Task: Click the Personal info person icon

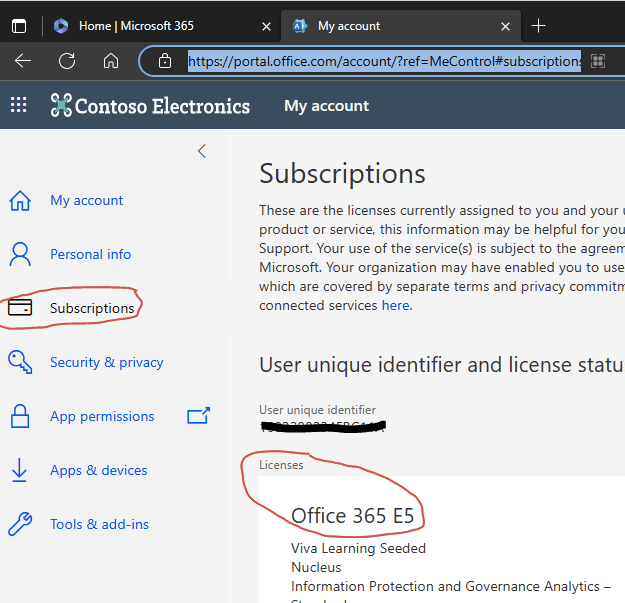Action: pyautogui.click(x=20, y=254)
